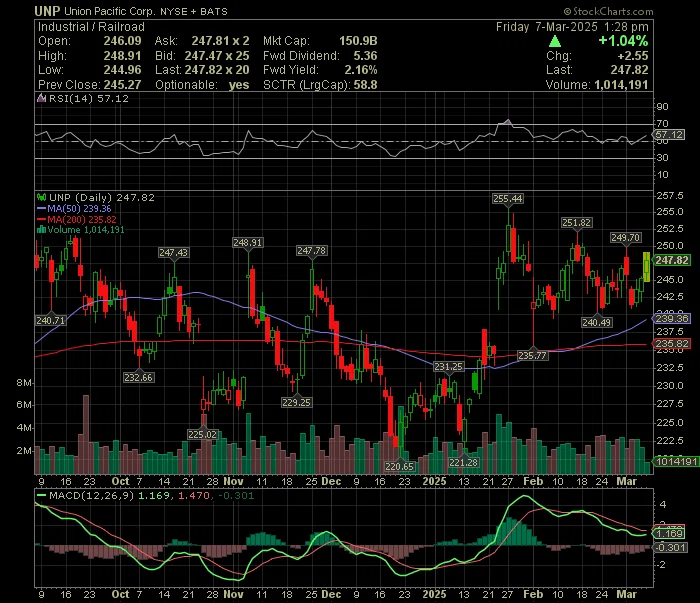
Task: Click the SCTR (LrgCap) value 58.8
Action: [365, 85]
